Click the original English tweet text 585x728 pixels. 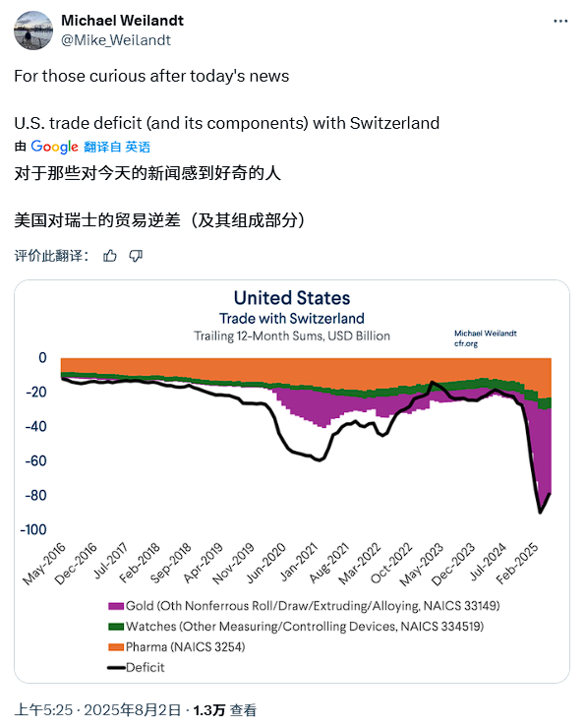[x=226, y=99]
